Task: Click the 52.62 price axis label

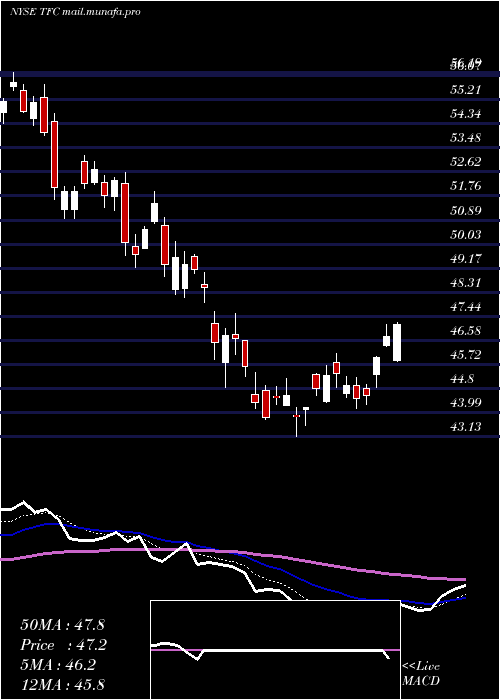Action: (x=466, y=162)
